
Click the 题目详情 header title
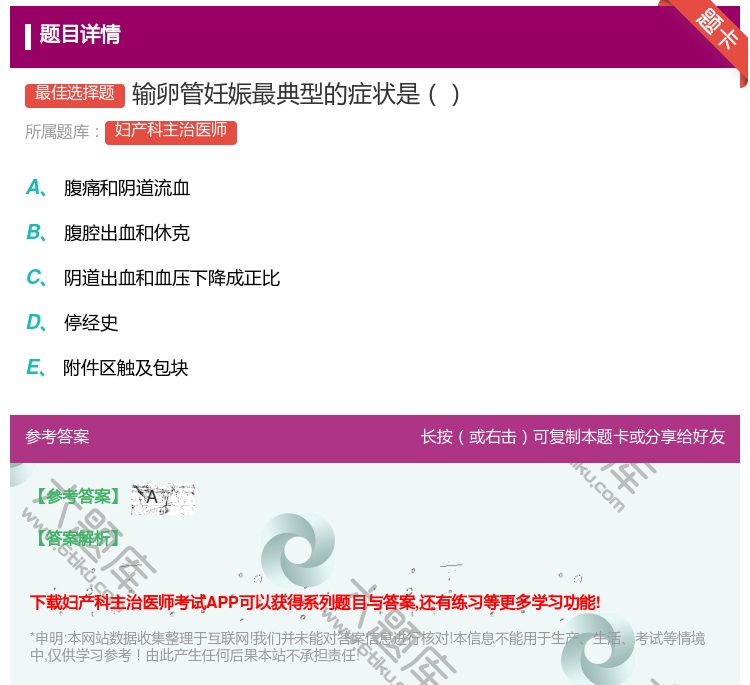click(x=80, y=34)
